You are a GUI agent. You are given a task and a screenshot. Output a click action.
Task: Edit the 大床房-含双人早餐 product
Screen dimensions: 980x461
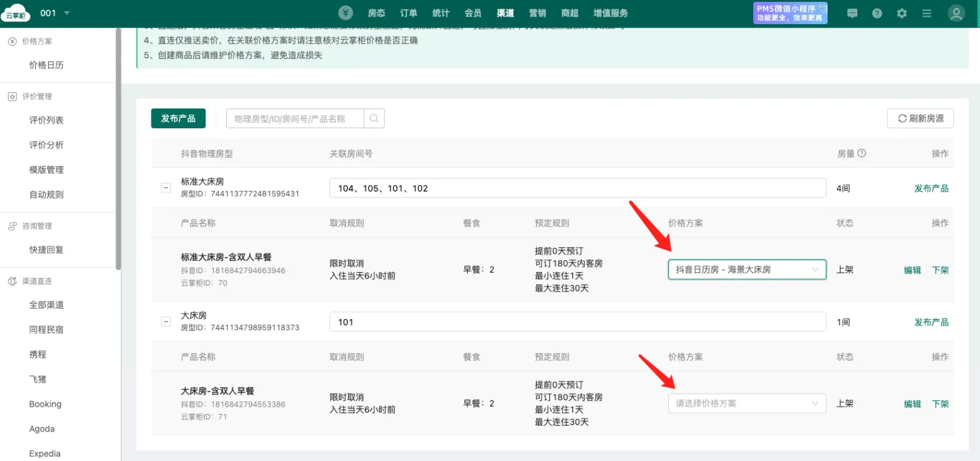(x=913, y=404)
